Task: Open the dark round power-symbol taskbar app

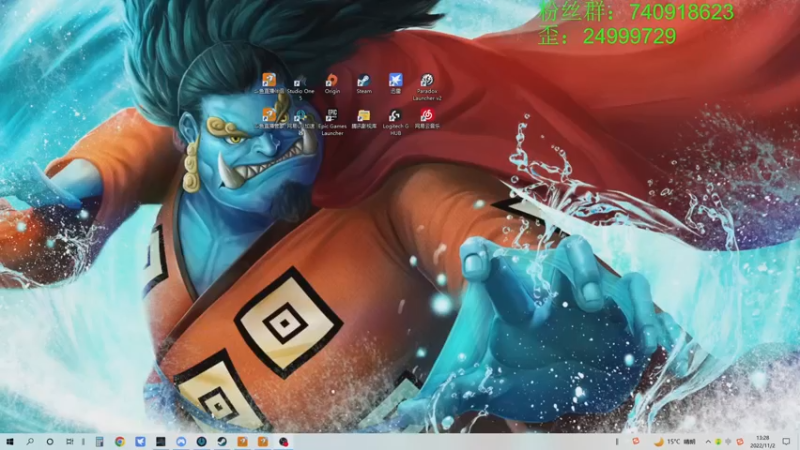Action: [202, 441]
